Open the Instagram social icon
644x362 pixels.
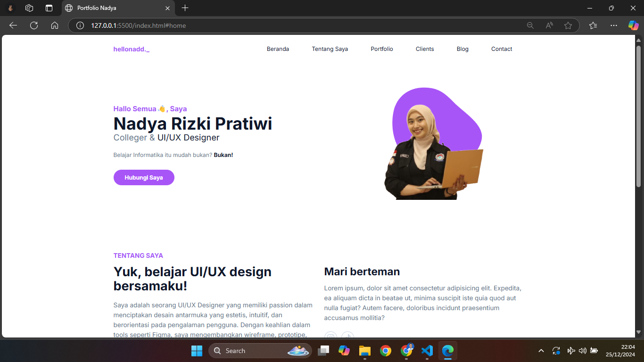[x=330, y=337]
